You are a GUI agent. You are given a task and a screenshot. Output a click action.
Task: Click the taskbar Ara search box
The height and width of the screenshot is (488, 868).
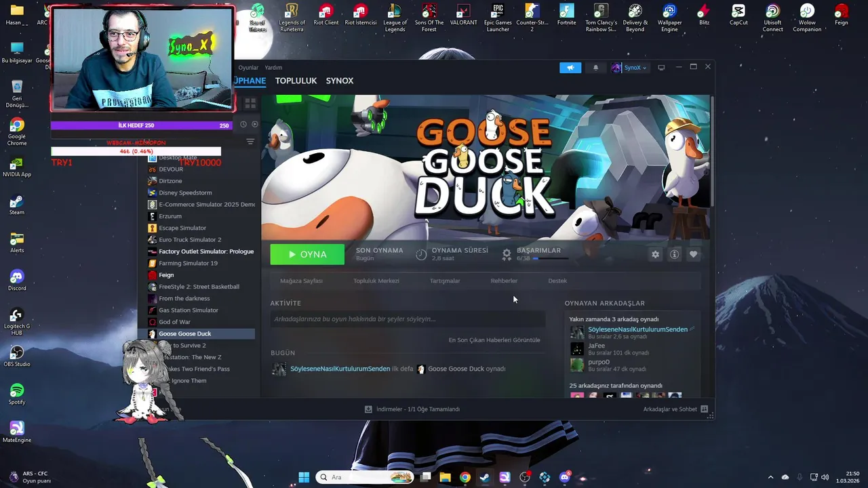tap(366, 477)
